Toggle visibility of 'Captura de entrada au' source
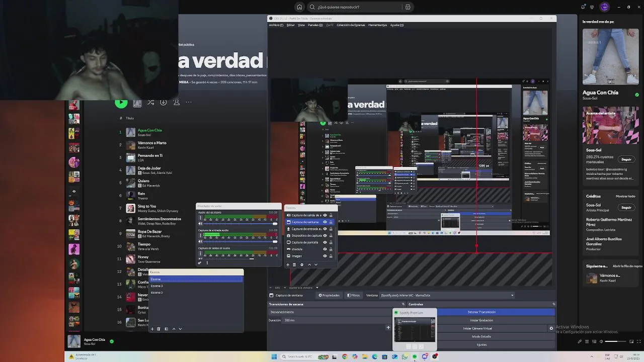The image size is (644, 362). tap(325, 229)
